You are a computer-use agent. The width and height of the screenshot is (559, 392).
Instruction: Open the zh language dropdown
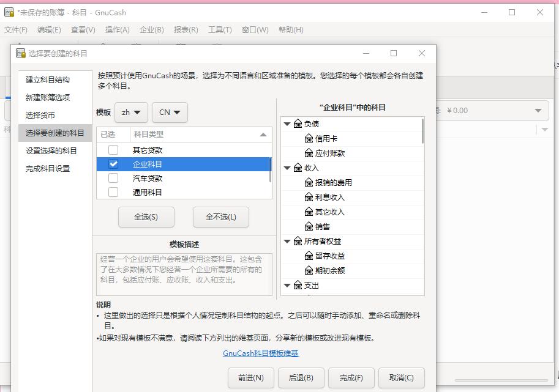coord(131,113)
